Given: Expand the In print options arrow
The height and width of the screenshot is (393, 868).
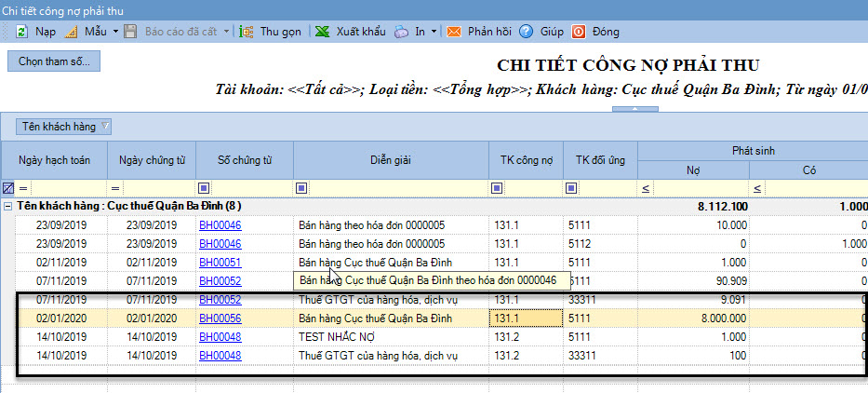Looking at the screenshot, I should (x=434, y=32).
